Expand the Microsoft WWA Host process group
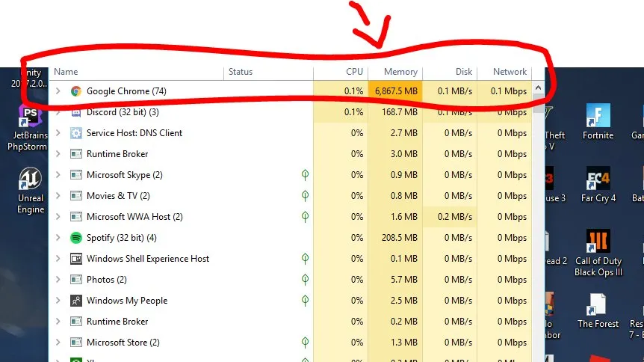 pyautogui.click(x=58, y=217)
